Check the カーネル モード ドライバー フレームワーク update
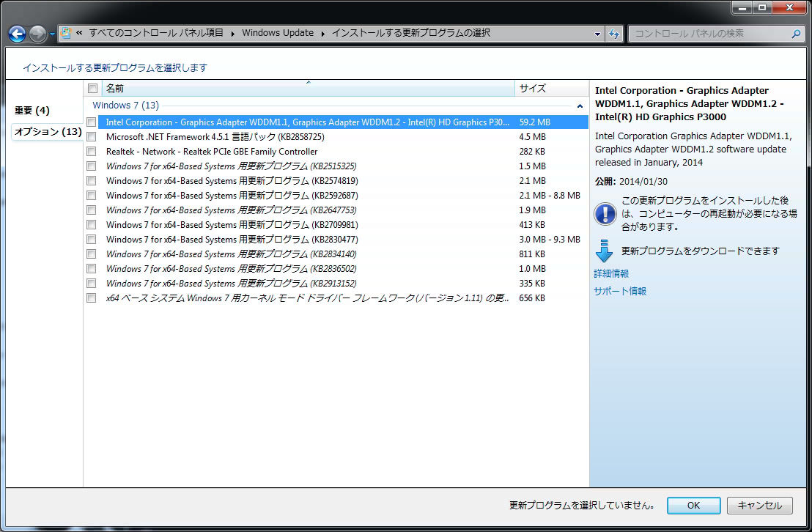 pyautogui.click(x=92, y=298)
